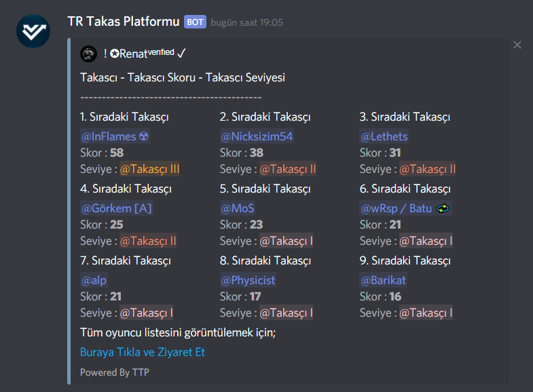Image resolution: width=533 pixels, height=392 pixels.
Task: Click the TR Takas Platformu bot avatar
Action: (x=33, y=31)
